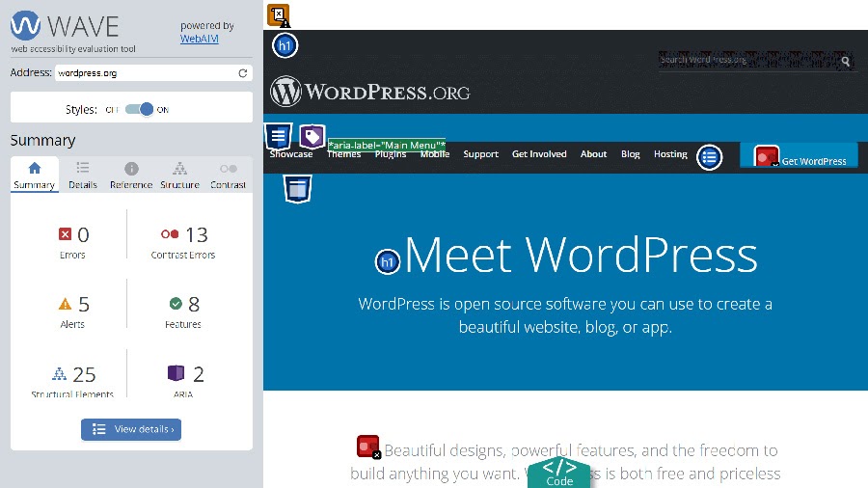Image resolution: width=868 pixels, height=488 pixels.
Task: Open the Support menu item
Action: 480,154
